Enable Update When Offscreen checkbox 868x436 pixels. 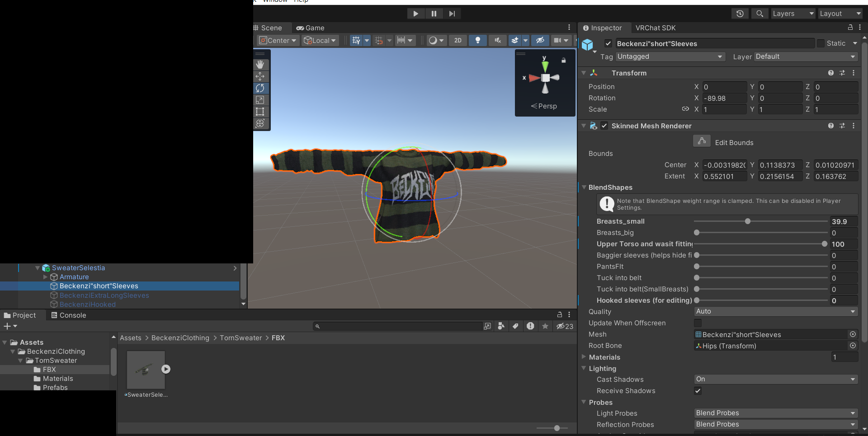click(x=698, y=323)
